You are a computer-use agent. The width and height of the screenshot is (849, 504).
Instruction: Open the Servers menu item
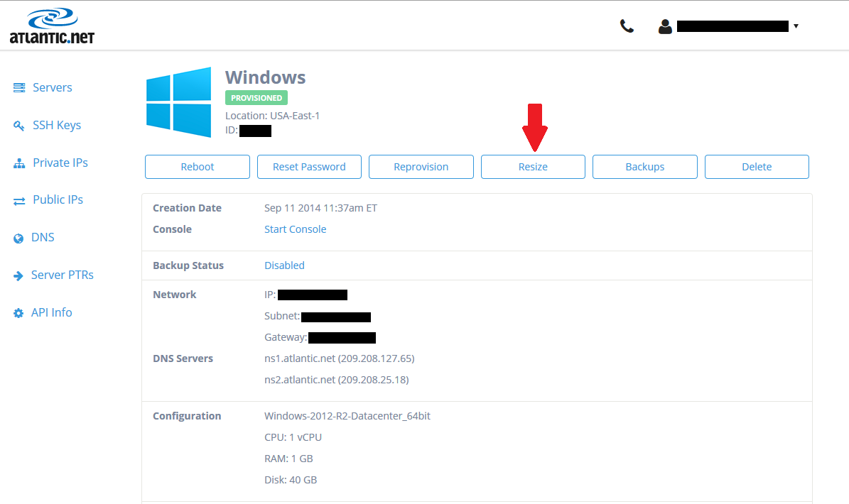click(52, 87)
